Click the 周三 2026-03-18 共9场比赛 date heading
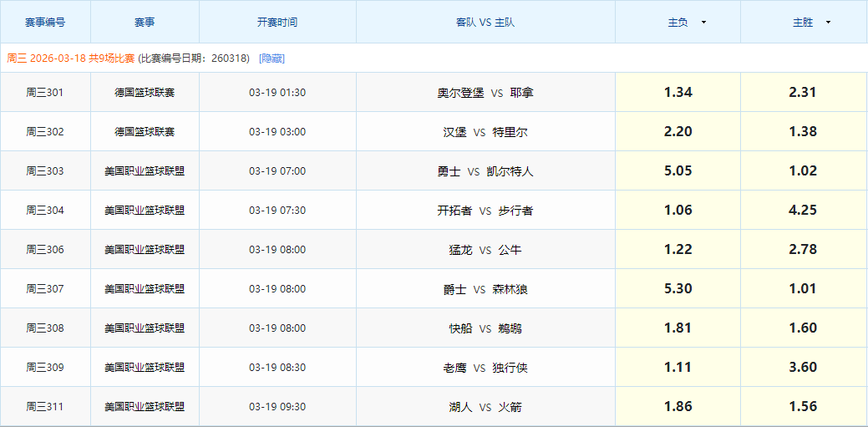Screen dimensions: 868x427 pyautogui.click(x=70, y=58)
